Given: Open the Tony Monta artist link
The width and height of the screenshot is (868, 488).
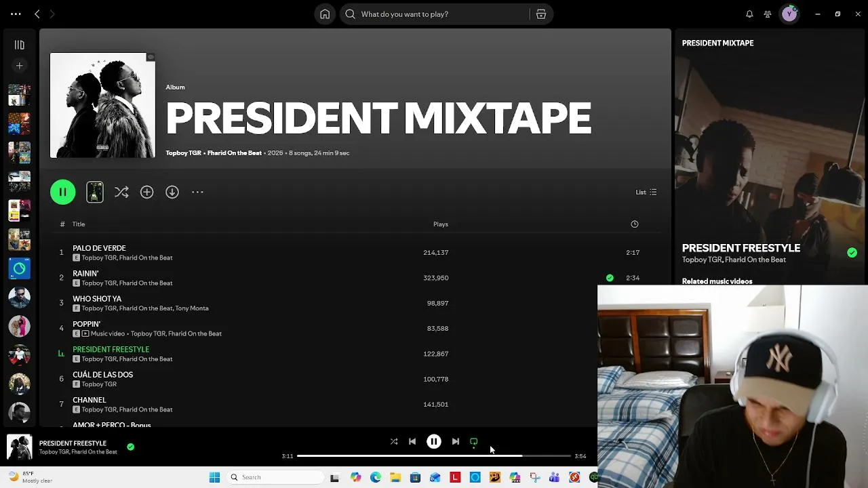Looking at the screenshot, I should click(x=192, y=308).
